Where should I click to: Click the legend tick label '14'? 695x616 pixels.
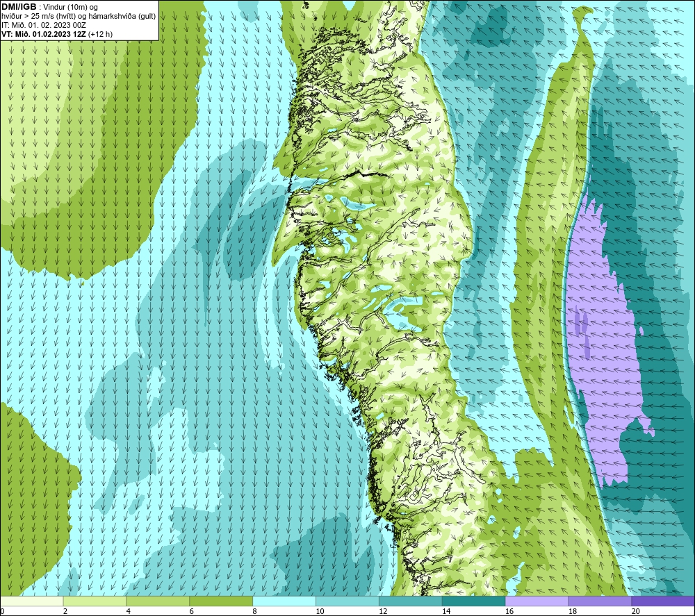click(446, 611)
